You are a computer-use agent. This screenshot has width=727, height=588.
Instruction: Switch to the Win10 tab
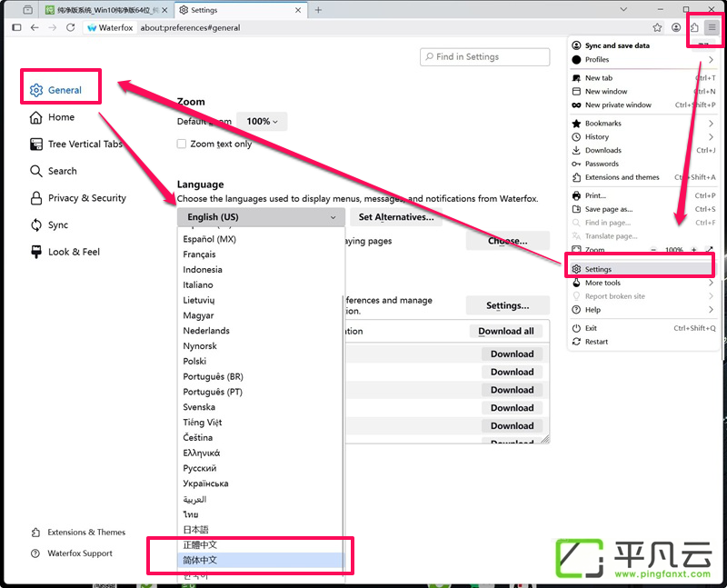tap(105, 10)
